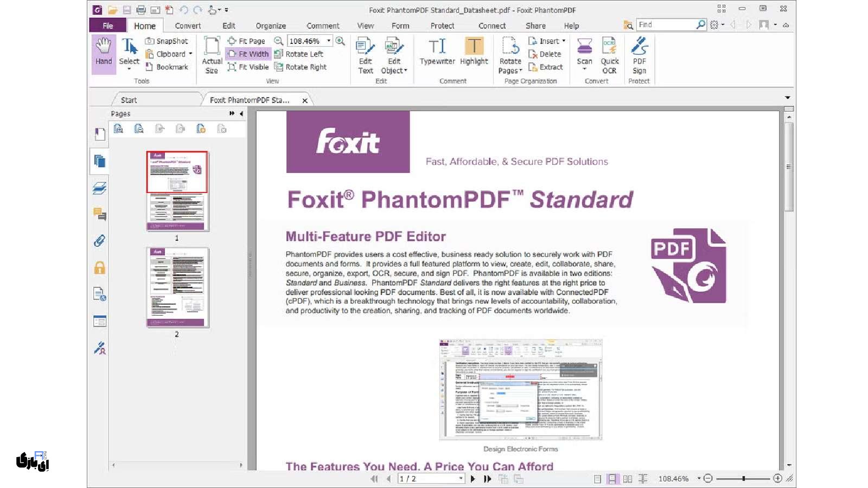868x488 pixels.
Task: Toggle continuous page view mode
Action: (612, 479)
